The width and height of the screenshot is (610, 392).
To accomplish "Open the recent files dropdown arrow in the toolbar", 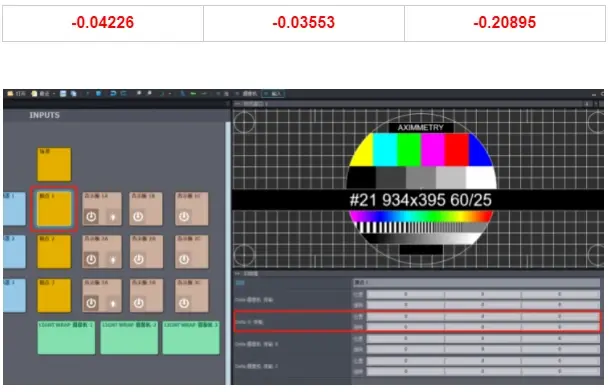I will 54,94.
